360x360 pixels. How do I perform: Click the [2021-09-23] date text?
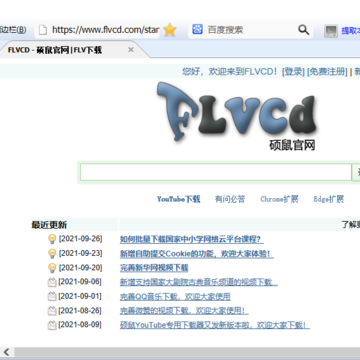(80, 253)
